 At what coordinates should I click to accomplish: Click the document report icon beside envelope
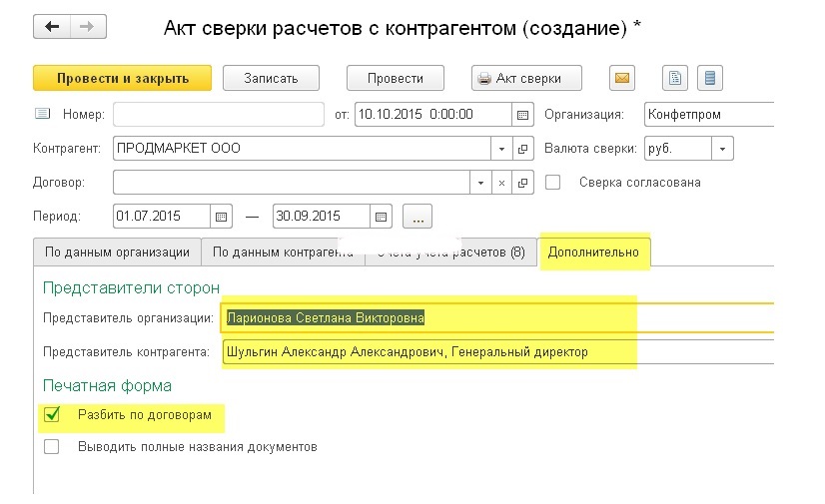tap(675, 78)
